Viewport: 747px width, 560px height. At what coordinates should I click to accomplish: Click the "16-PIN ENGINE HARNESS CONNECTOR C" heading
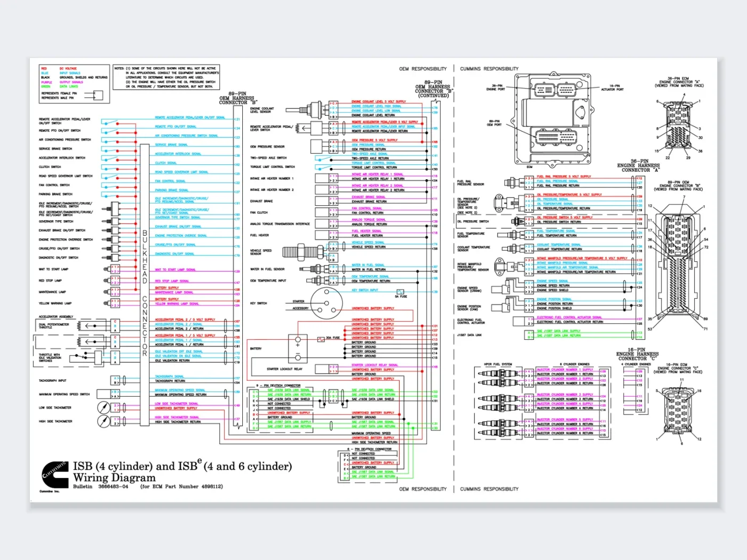[x=638, y=355]
